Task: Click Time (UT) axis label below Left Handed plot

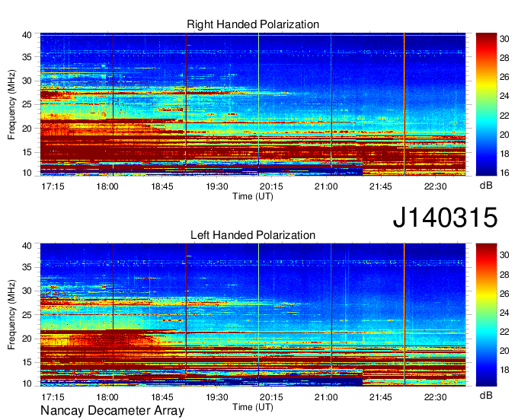Action: tap(253, 407)
